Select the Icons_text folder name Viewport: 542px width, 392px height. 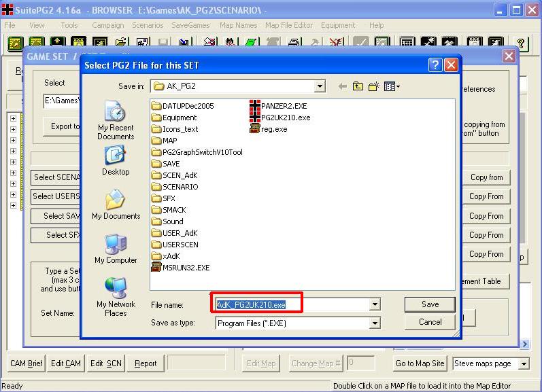pos(180,129)
